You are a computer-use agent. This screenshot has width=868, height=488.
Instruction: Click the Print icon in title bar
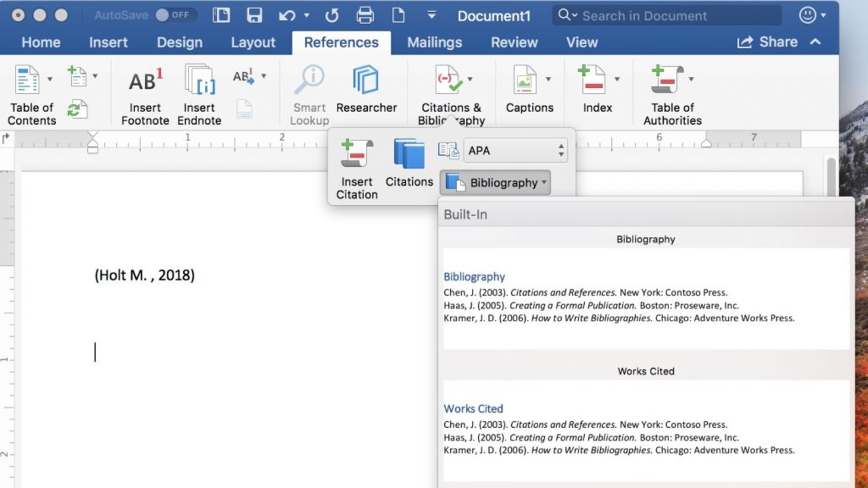tap(365, 15)
